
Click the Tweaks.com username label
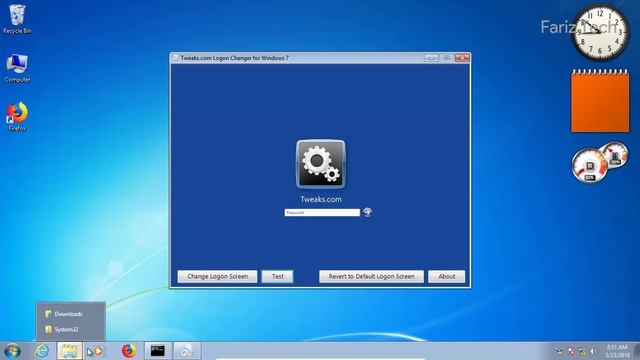(321, 199)
